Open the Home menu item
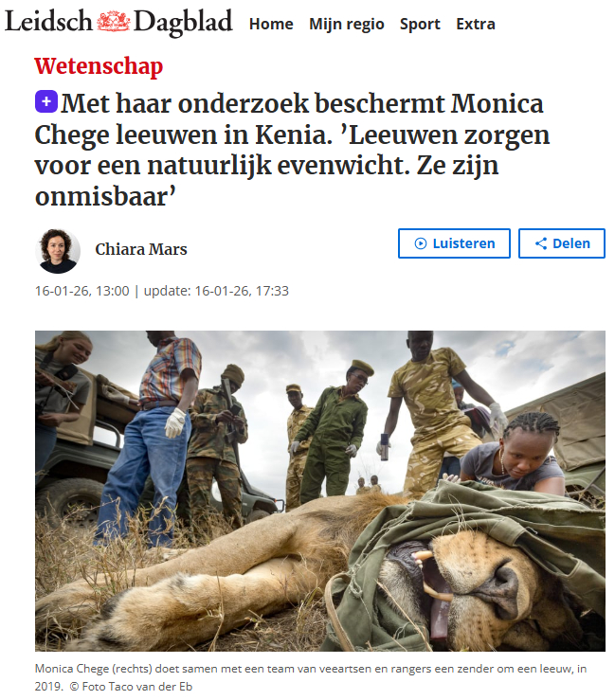 [271, 24]
